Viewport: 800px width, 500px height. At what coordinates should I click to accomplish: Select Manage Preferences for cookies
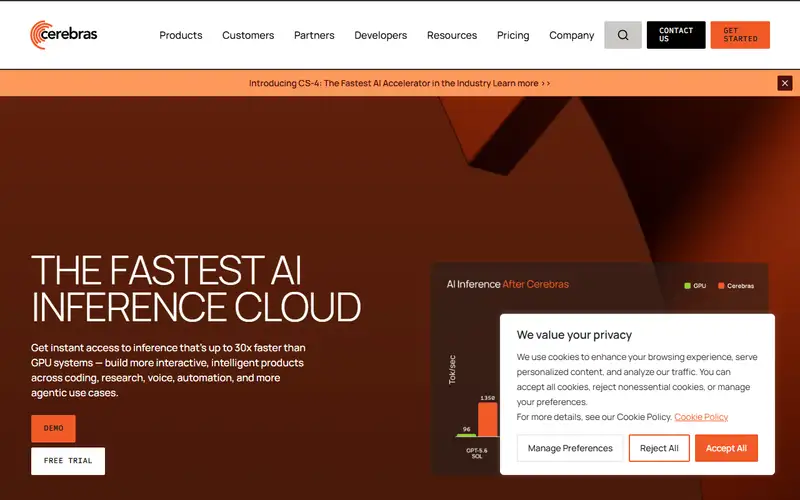tap(570, 448)
